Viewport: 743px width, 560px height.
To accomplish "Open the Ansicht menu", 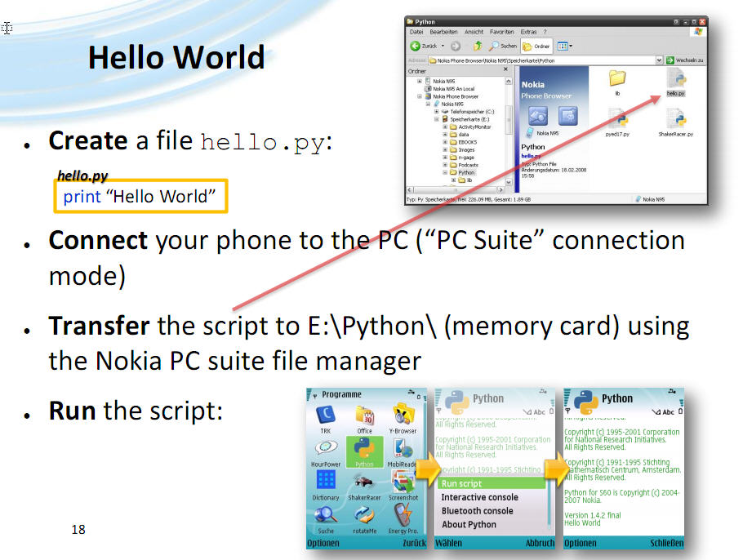I will point(474,32).
